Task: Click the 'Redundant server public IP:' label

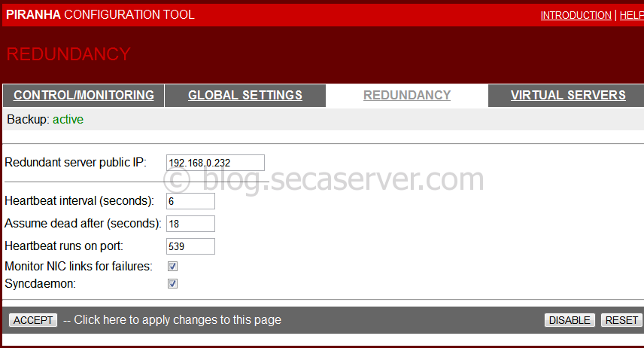Action: point(75,163)
